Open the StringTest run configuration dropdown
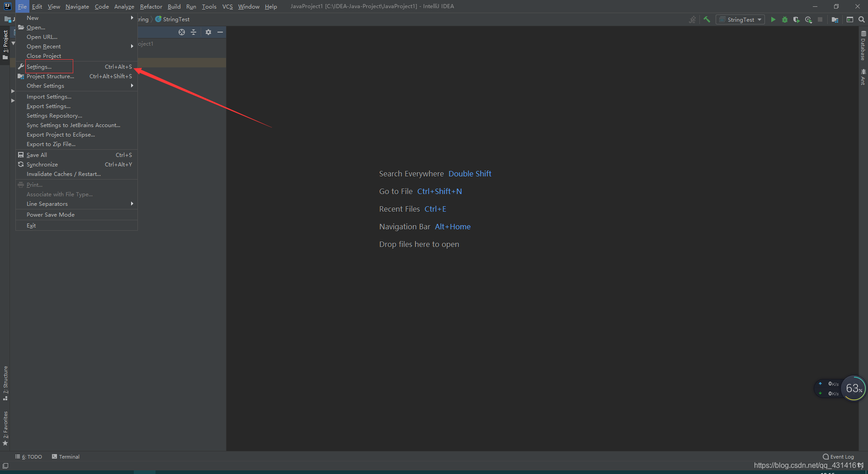Image resolution: width=868 pixels, height=474 pixels. pos(740,19)
